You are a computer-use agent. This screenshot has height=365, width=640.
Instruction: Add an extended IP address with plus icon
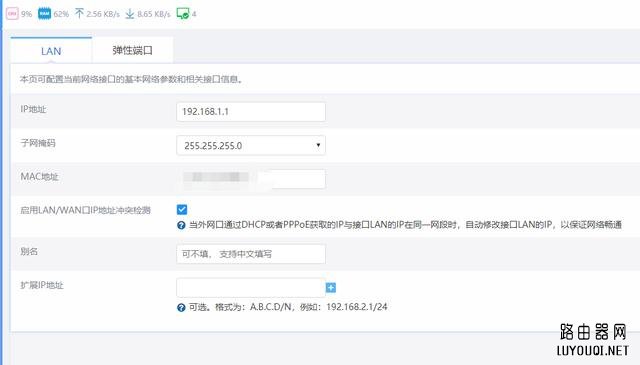331,288
